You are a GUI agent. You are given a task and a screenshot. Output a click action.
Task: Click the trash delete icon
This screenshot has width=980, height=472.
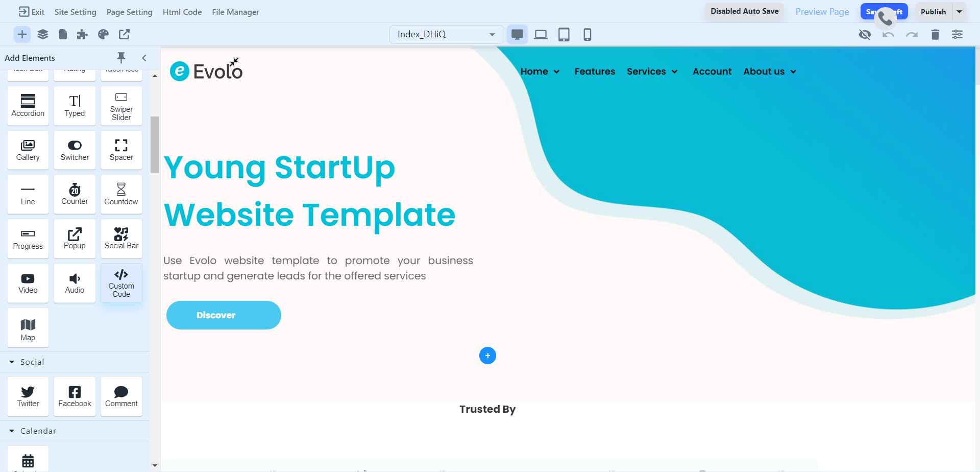935,35
